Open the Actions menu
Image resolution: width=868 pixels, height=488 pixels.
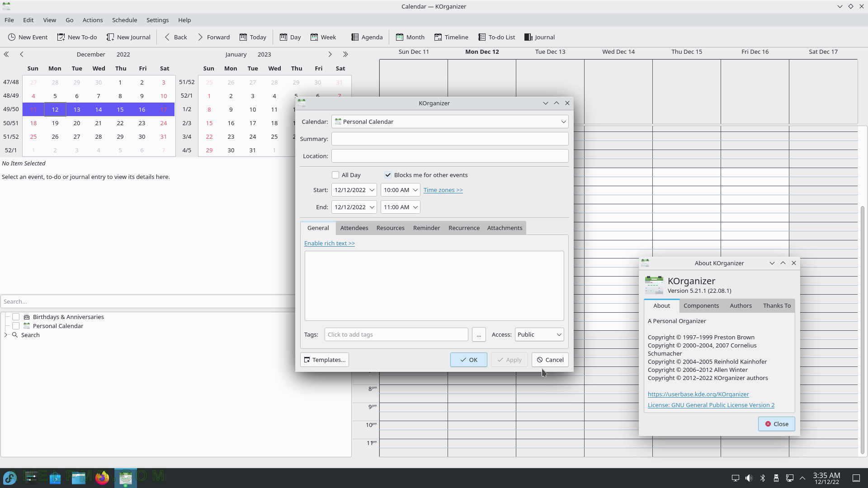(93, 20)
